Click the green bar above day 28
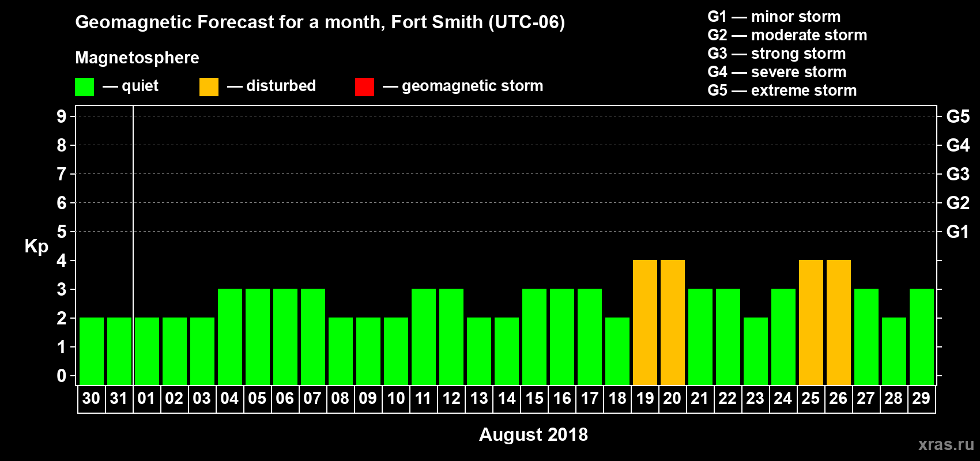Image resolution: width=980 pixels, height=461 pixels. (894, 351)
